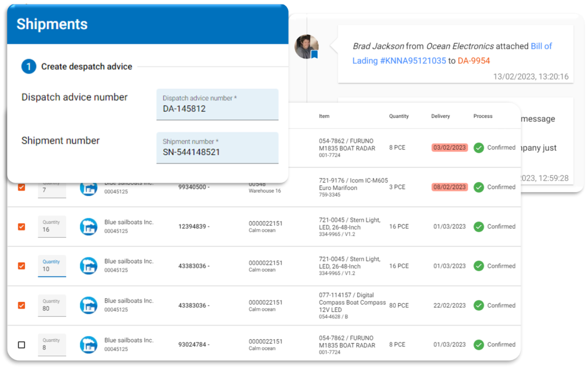Click the Confirmed checkmark for Icom IC-M605 Euro Marifoon
The image size is (588, 368).
pyautogui.click(x=478, y=187)
